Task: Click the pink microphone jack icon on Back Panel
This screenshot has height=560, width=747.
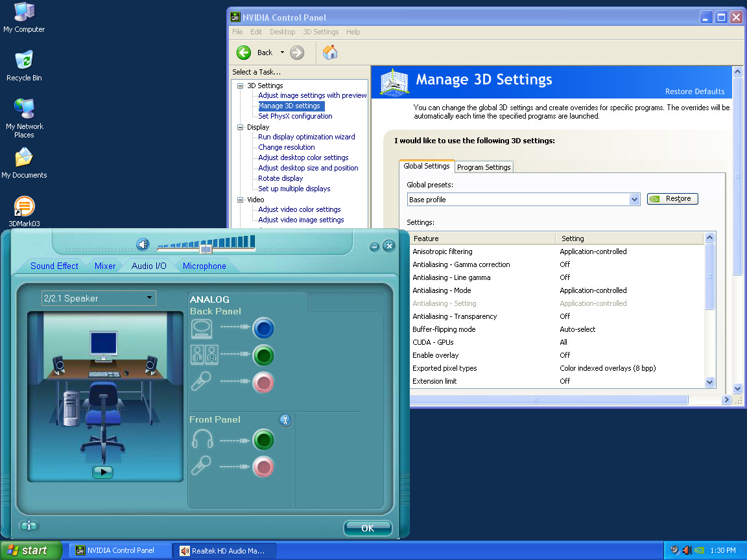Action: [x=263, y=382]
